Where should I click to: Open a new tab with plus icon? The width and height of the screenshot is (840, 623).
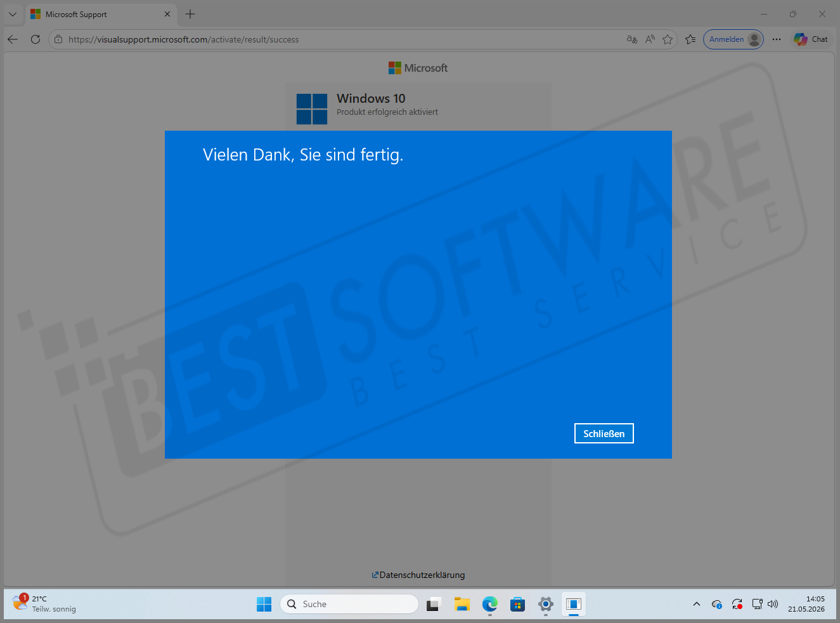click(x=190, y=14)
